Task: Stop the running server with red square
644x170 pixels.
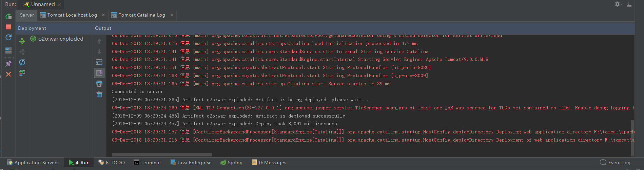Action: pos(8,27)
